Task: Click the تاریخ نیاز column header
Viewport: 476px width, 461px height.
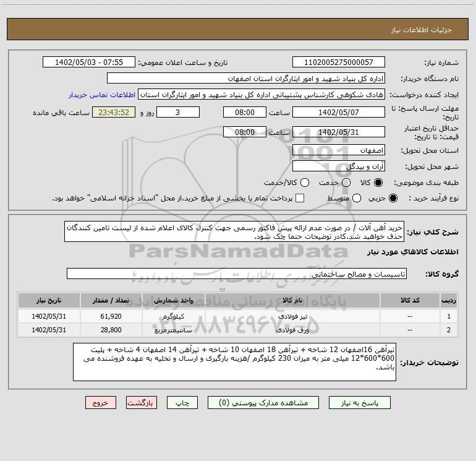Action: (x=49, y=300)
